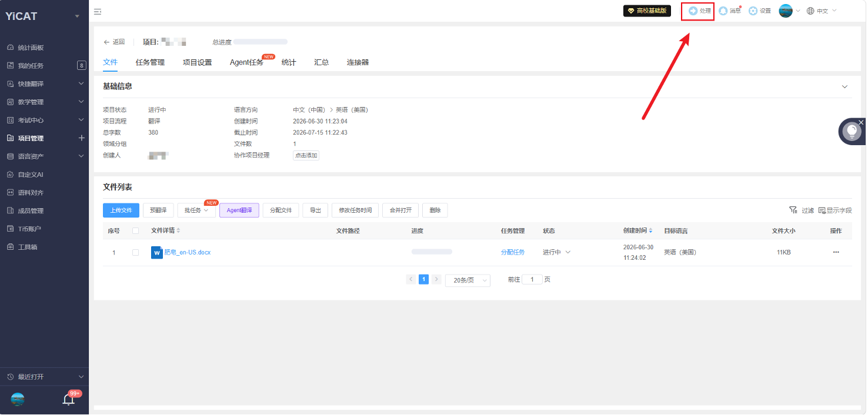Collapse sidebar with the hamburger menu icon
The image size is (868, 415).
pos(98,11)
